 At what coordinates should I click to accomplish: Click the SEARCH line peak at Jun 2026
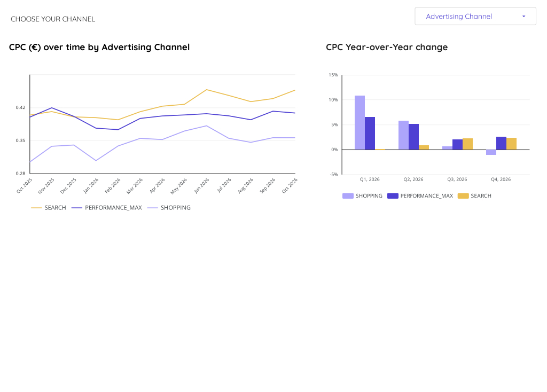coord(207,90)
